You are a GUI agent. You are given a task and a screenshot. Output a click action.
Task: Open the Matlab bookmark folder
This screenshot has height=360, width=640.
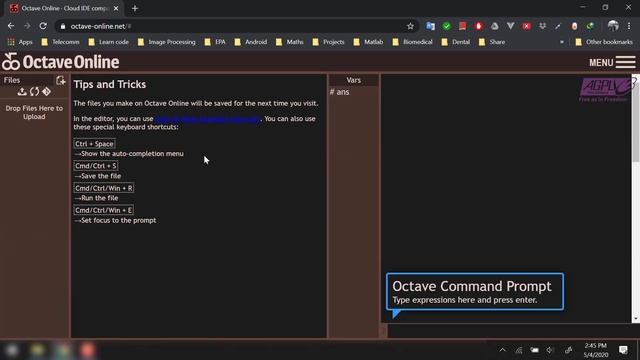369,42
